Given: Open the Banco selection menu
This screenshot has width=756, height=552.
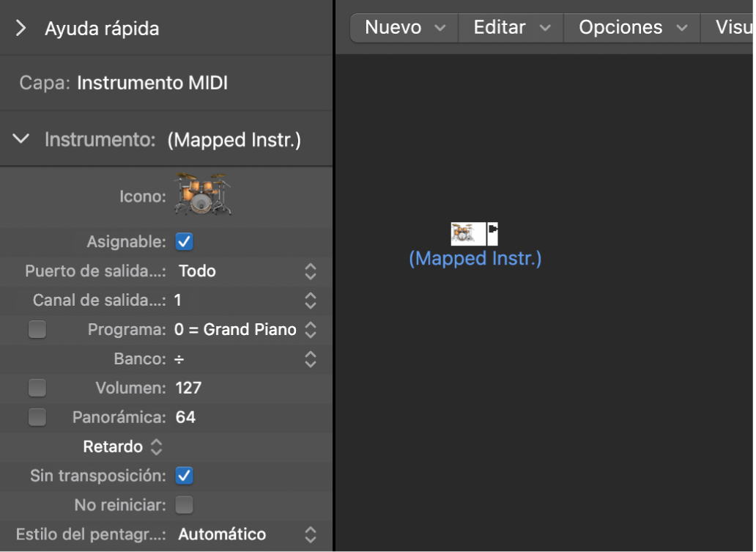Looking at the screenshot, I should pos(309,358).
